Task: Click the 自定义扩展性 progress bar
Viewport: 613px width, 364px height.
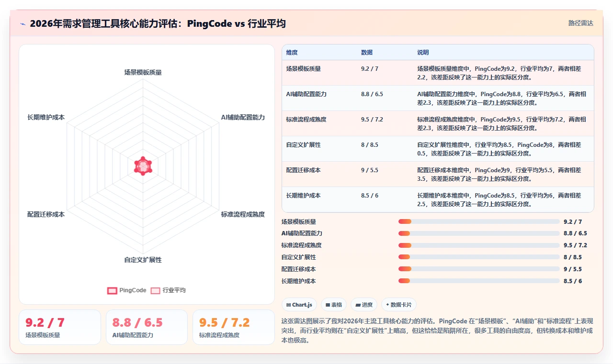Action: pyautogui.click(x=479, y=257)
